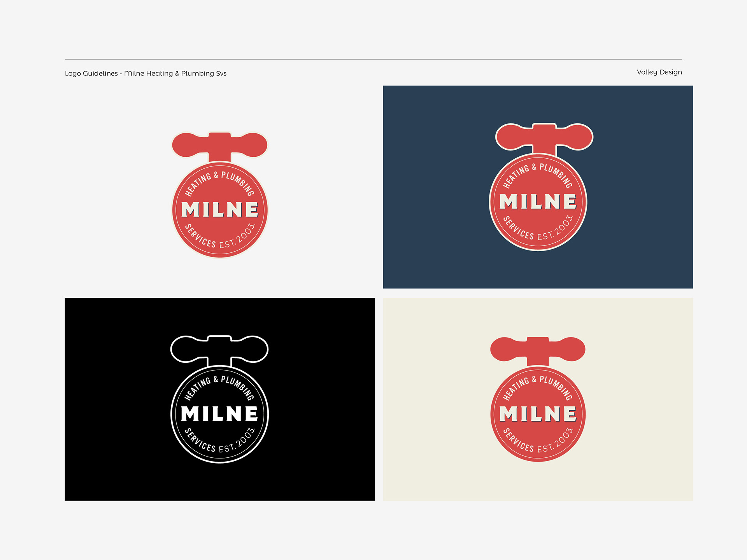Image resolution: width=747 pixels, height=560 pixels.
Task: Click the 'MILNE' wordmark in the white background logo
Action: click(x=220, y=210)
